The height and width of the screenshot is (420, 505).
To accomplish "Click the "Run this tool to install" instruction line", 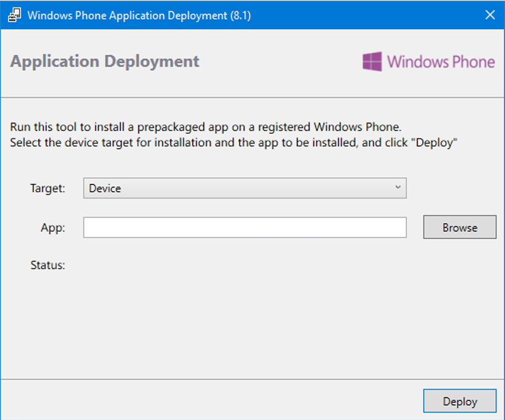I will tap(206, 128).
